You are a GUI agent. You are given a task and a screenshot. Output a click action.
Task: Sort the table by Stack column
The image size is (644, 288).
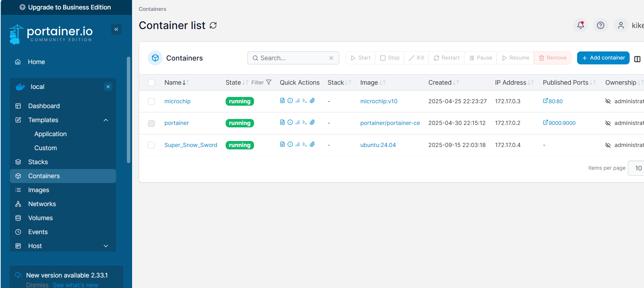[x=340, y=83]
